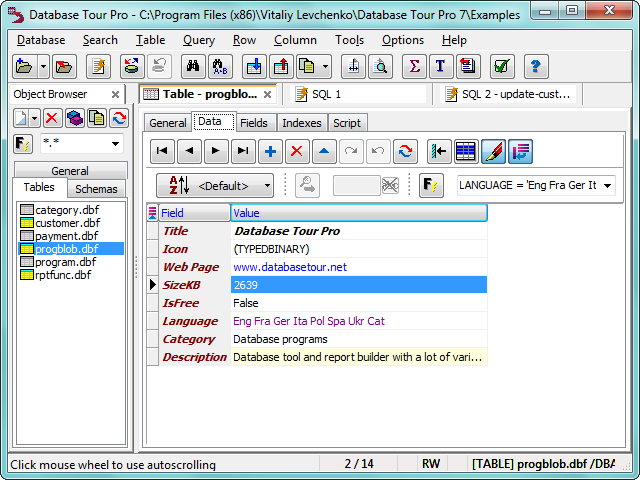
Task: Click the blue up-triangle Edit record button
Action: click(x=324, y=151)
